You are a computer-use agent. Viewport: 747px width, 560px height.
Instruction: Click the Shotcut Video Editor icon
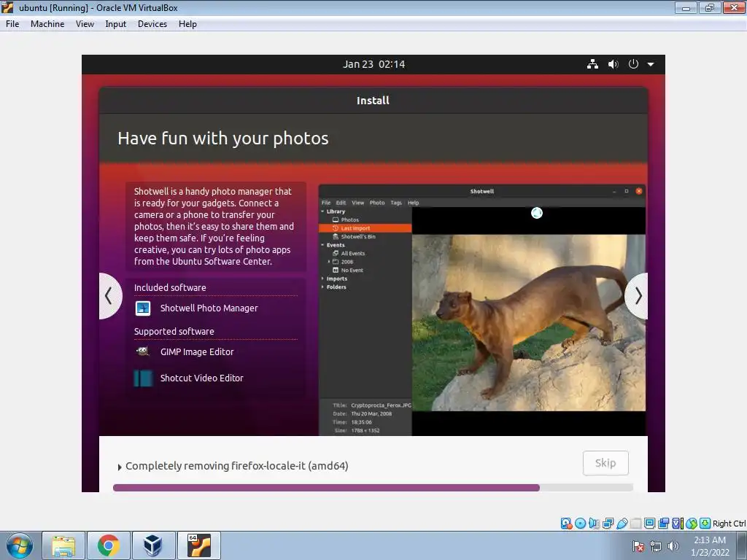tap(143, 378)
